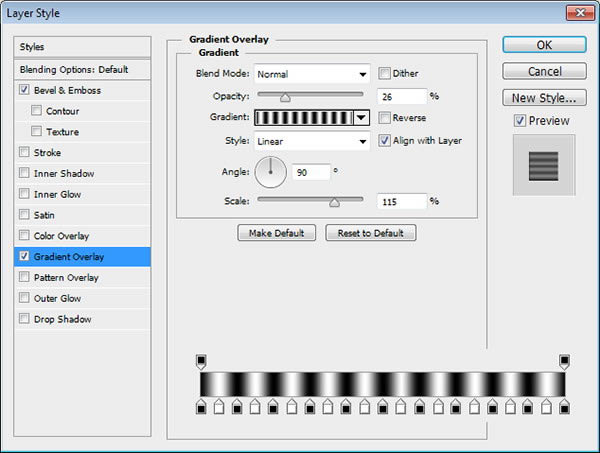Enable the Contour checkbox
Image resolution: width=600 pixels, height=453 pixels.
click(x=36, y=111)
